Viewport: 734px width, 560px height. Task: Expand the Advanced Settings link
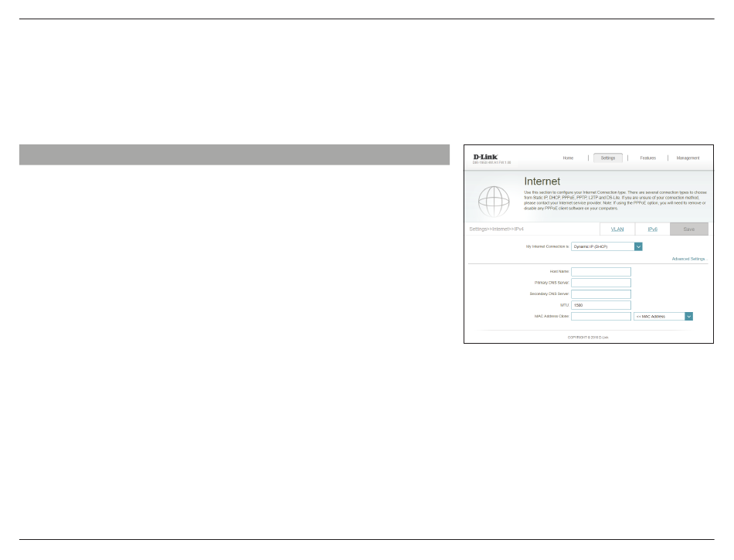(x=688, y=259)
